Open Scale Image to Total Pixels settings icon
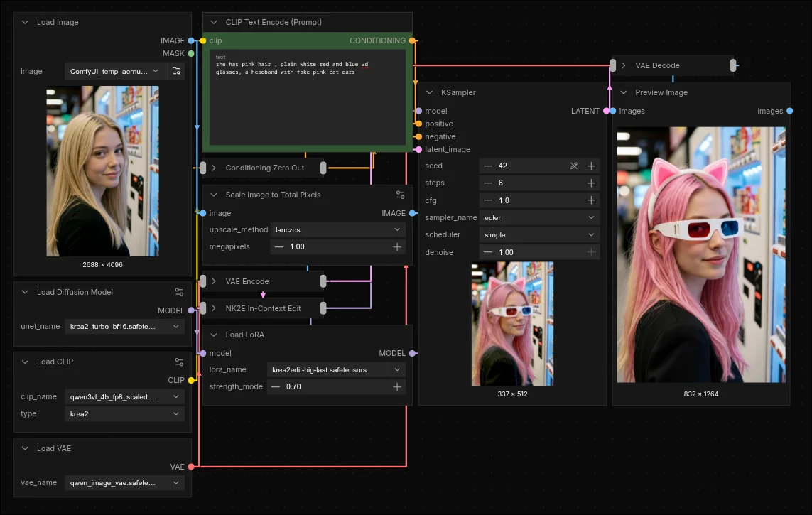 [x=400, y=195]
